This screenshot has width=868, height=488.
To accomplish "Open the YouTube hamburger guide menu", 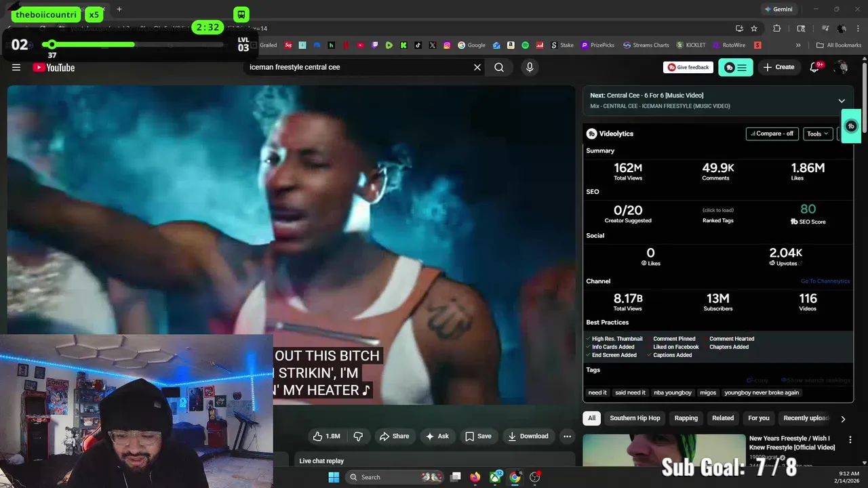I will pyautogui.click(x=16, y=67).
